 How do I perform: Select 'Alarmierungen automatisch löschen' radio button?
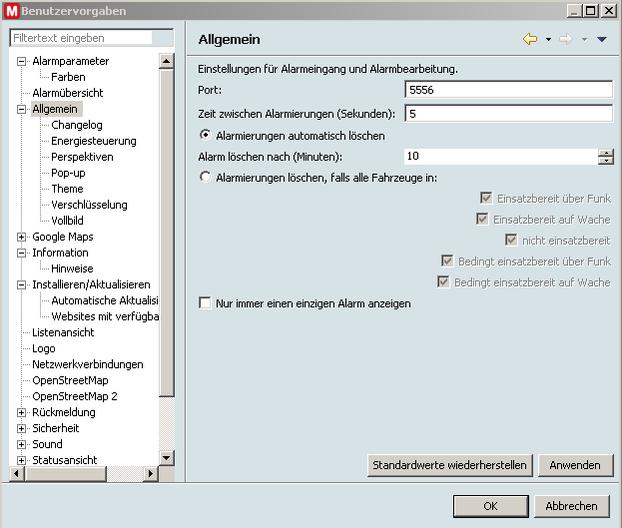(206, 135)
